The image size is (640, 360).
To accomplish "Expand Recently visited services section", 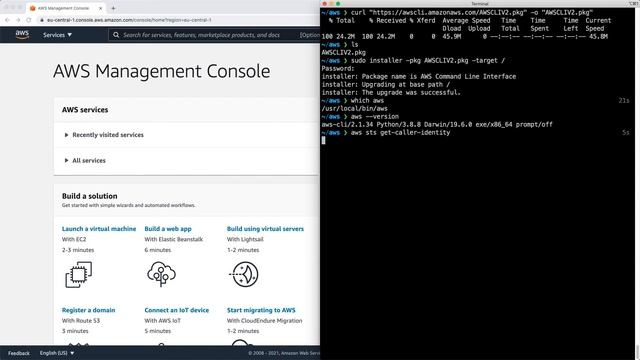I will coord(104,135).
